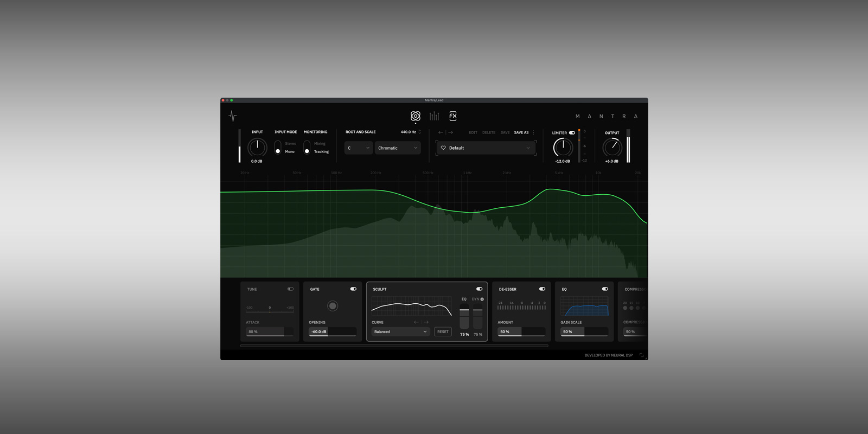Open the Balanced curve dropdown
Screen dimensions: 868x434
(x=401, y=331)
